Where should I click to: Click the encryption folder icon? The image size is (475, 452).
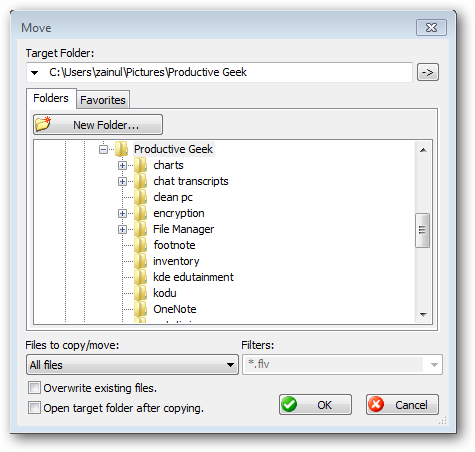click(x=141, y=213)
